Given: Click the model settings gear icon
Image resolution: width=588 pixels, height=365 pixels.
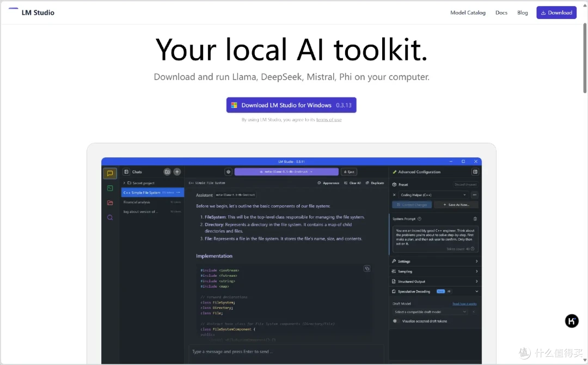Looking at the screenshot, I should tap(228, 172).
